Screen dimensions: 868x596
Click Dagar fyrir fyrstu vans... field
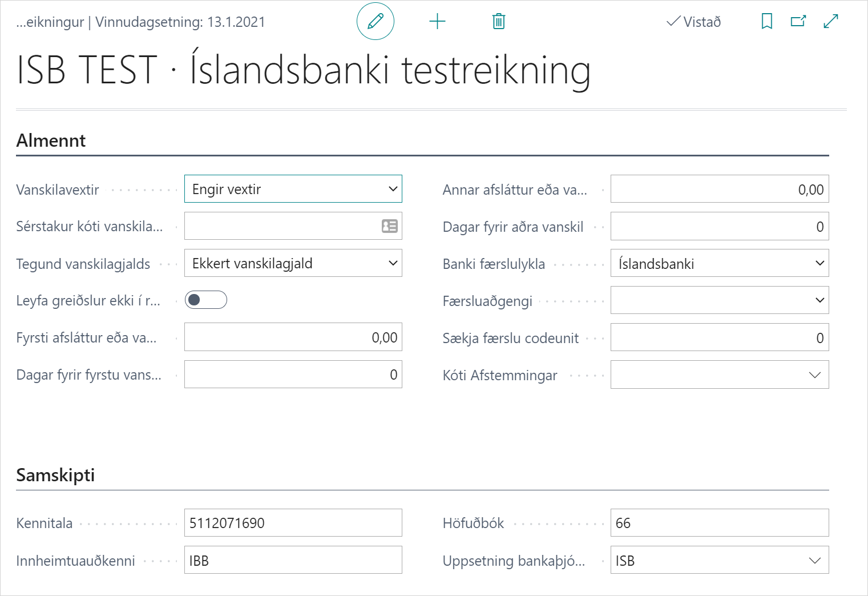(x=293, y=374)
